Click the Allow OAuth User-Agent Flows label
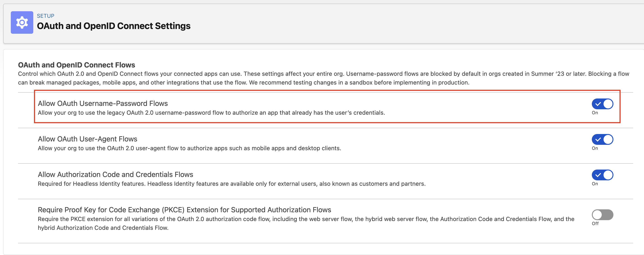 (87, 139)
